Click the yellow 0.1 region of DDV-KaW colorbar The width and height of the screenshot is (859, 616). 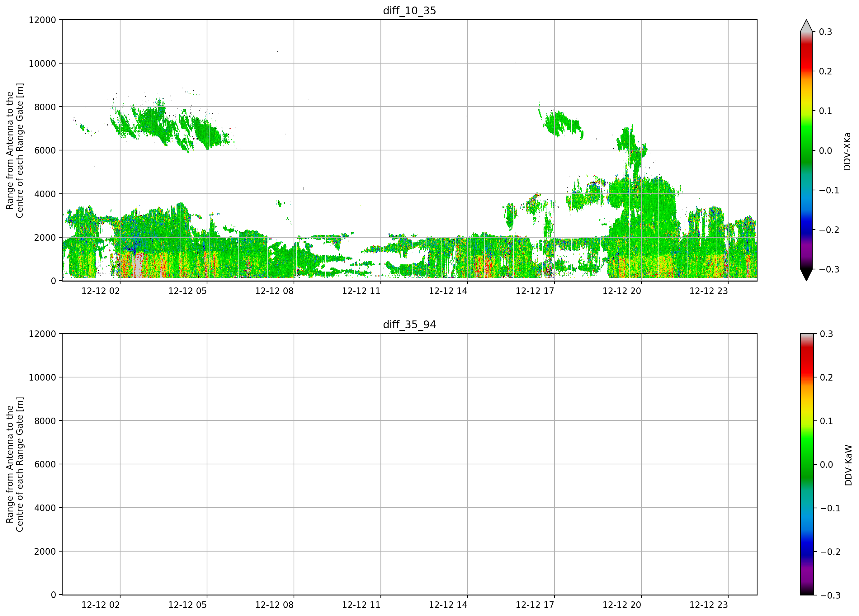(806, 421)
